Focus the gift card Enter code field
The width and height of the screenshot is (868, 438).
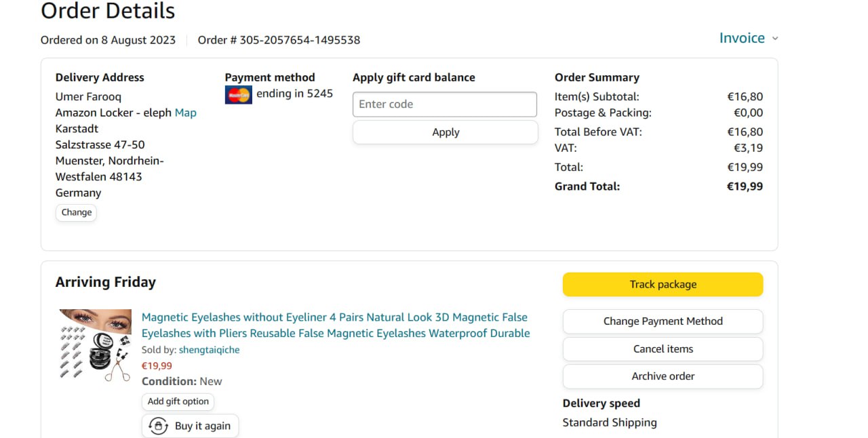pos(444,104)
